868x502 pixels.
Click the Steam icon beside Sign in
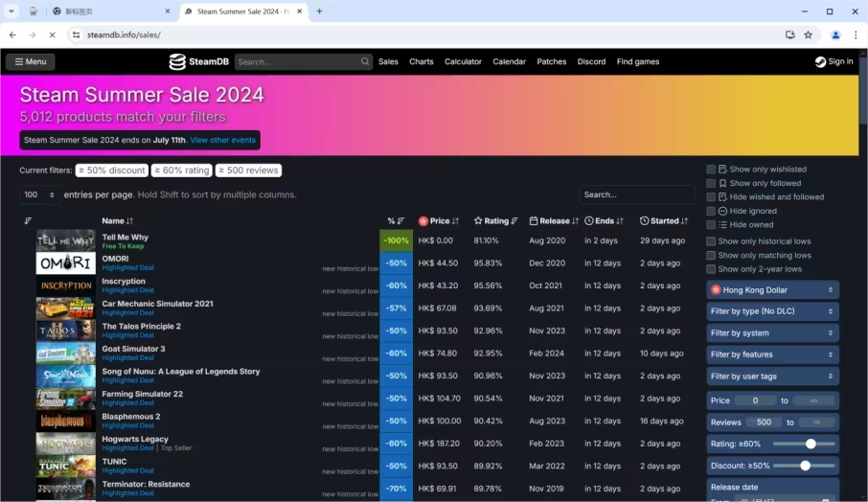820,61
